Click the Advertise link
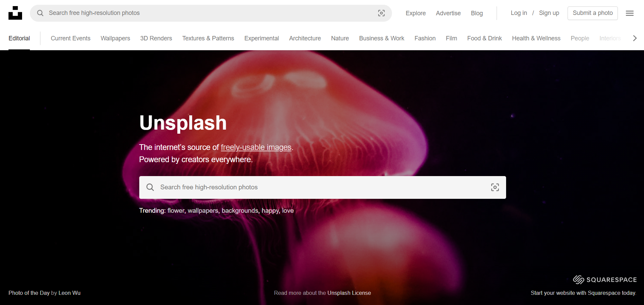The height and width of the screenshot is (305, 644). click(448, 13)
